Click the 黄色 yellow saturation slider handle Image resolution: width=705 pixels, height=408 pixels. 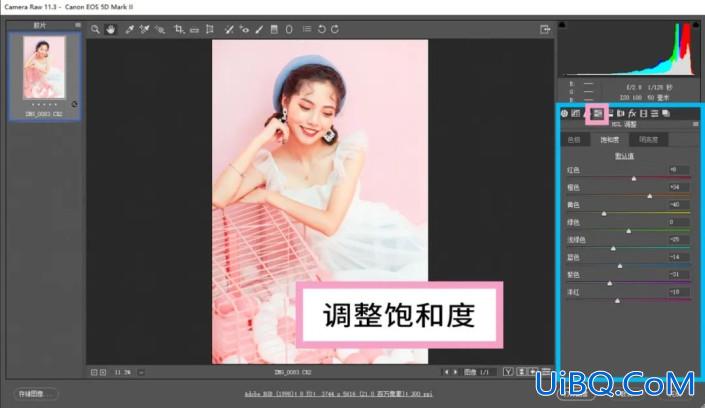tap(604, 214)
